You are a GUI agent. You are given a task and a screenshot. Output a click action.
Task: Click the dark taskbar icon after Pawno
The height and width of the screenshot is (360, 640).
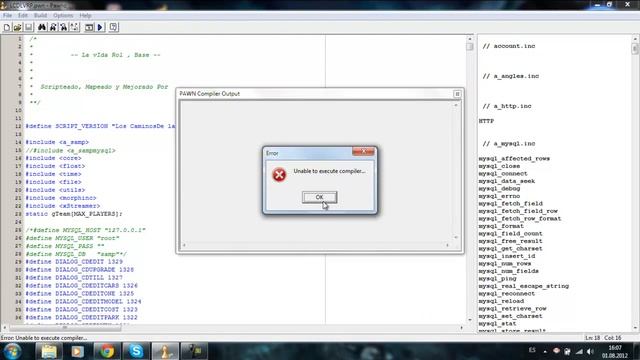pos(194,351)
